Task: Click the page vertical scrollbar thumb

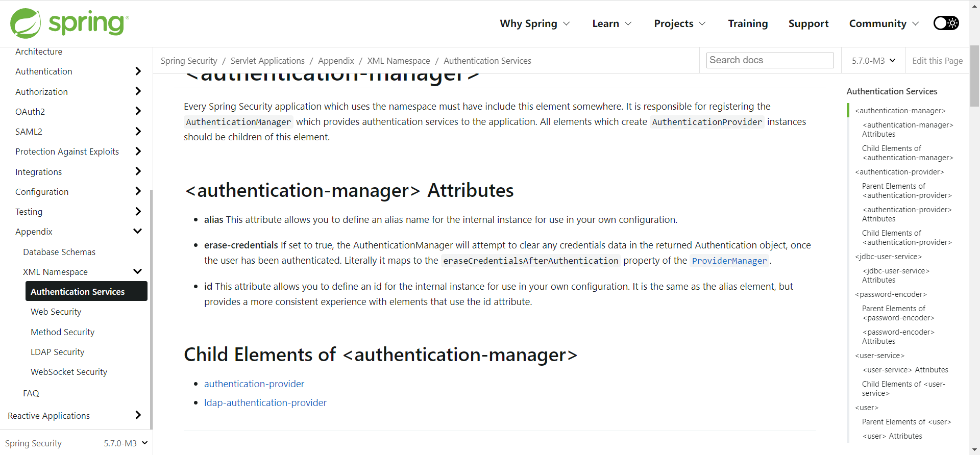Action: (974, 75)
